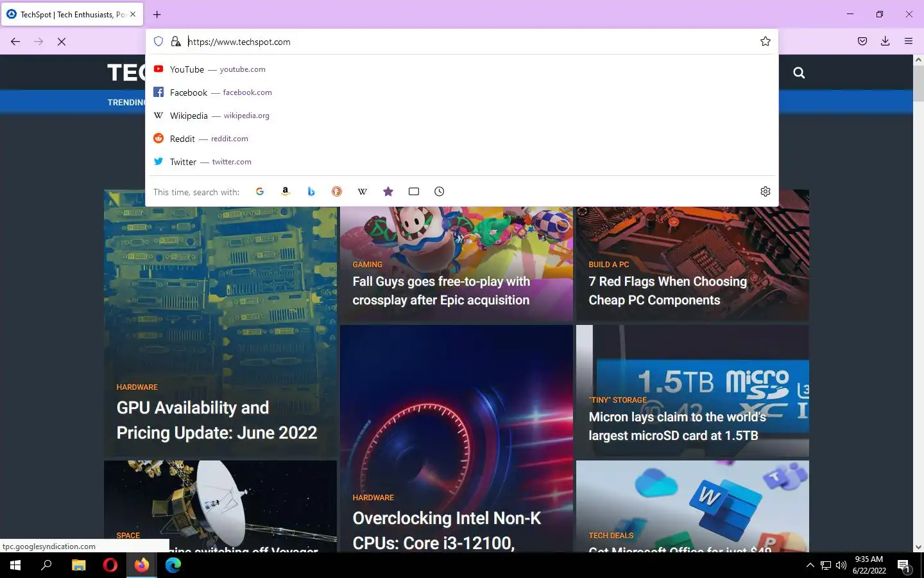Open File Explorer from taskbar
The width and height of the screenshot is (924, 578).
78,565
